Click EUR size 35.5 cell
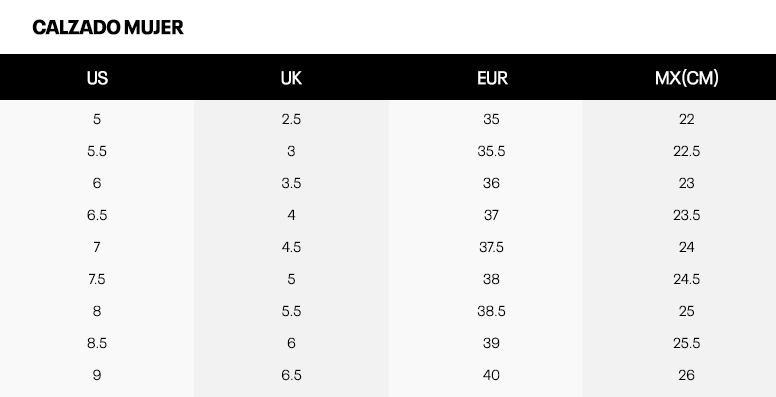 (491, 151)
